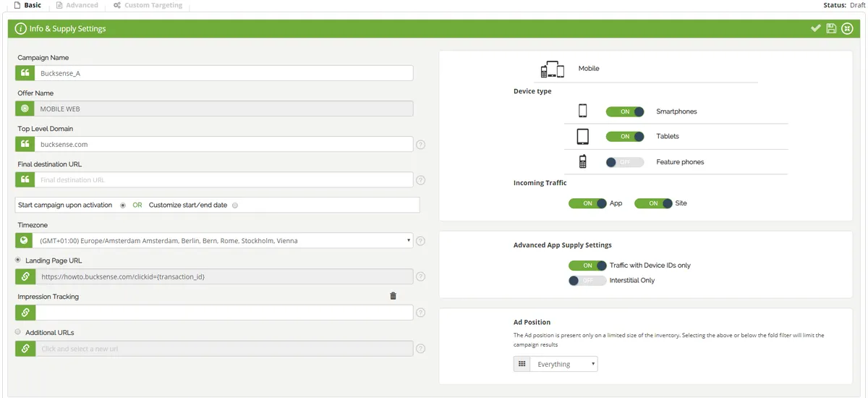The height and width of the screenshot is (398, 868).
Task: Click the Additional URLs select field
Action: pyautogui.click(x=224, y=348)
